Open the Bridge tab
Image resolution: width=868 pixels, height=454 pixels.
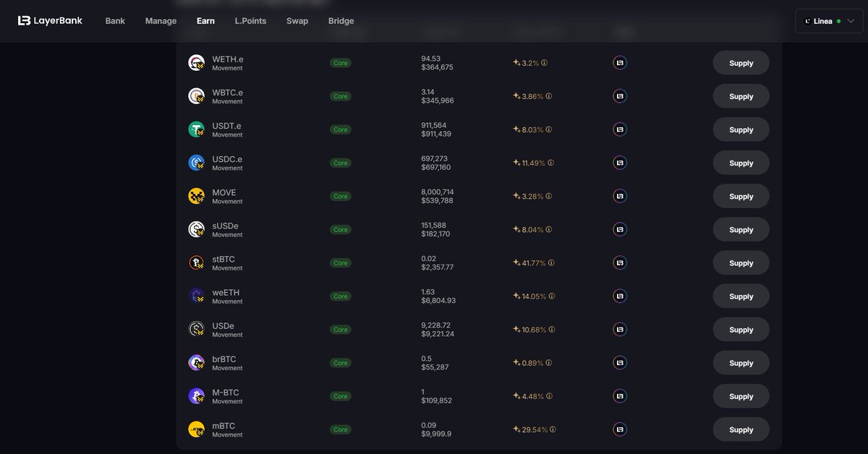341,21
